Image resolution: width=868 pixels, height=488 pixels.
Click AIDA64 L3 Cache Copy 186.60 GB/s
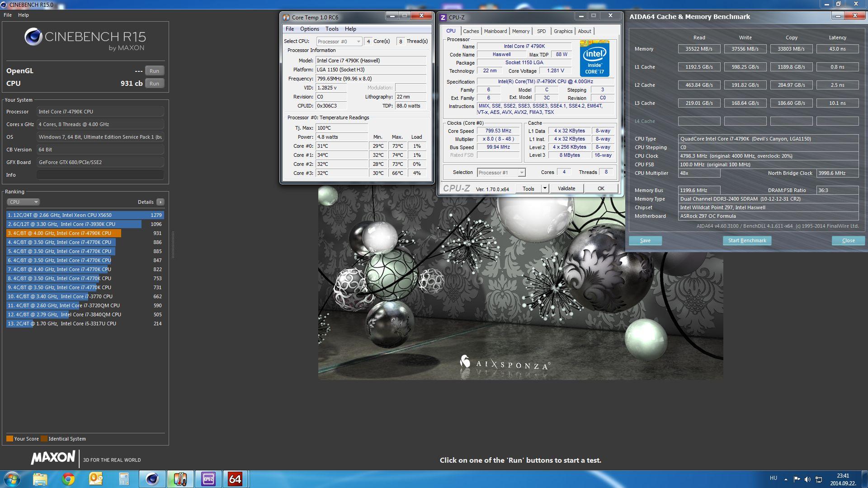click(791, 103)
